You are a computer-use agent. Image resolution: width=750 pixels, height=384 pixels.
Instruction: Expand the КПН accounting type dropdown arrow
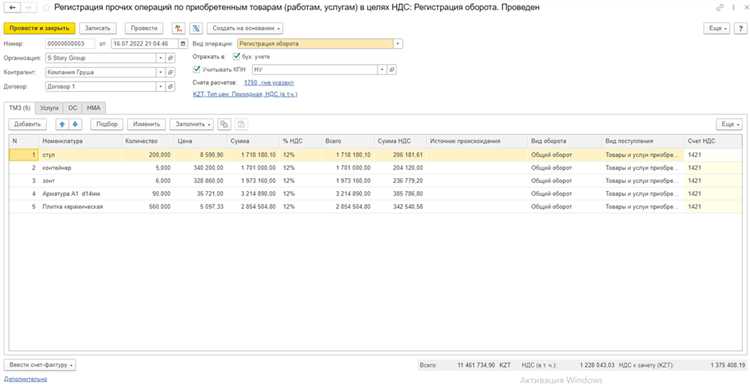pos(382,70)
